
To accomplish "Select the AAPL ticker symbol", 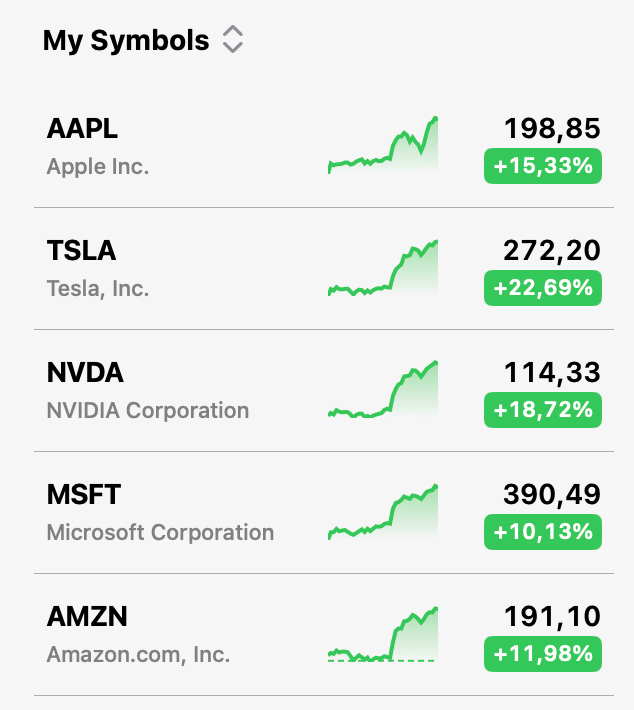I will [82, 129].
